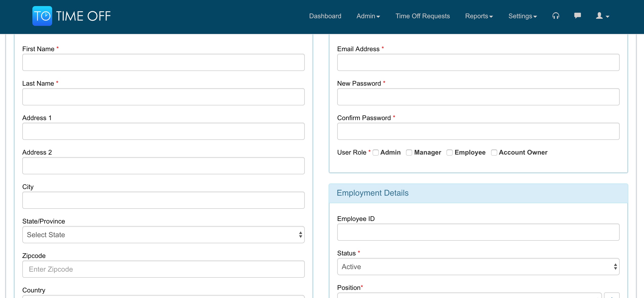Open the Status dropdown showing Active

[x=478, y=267]
